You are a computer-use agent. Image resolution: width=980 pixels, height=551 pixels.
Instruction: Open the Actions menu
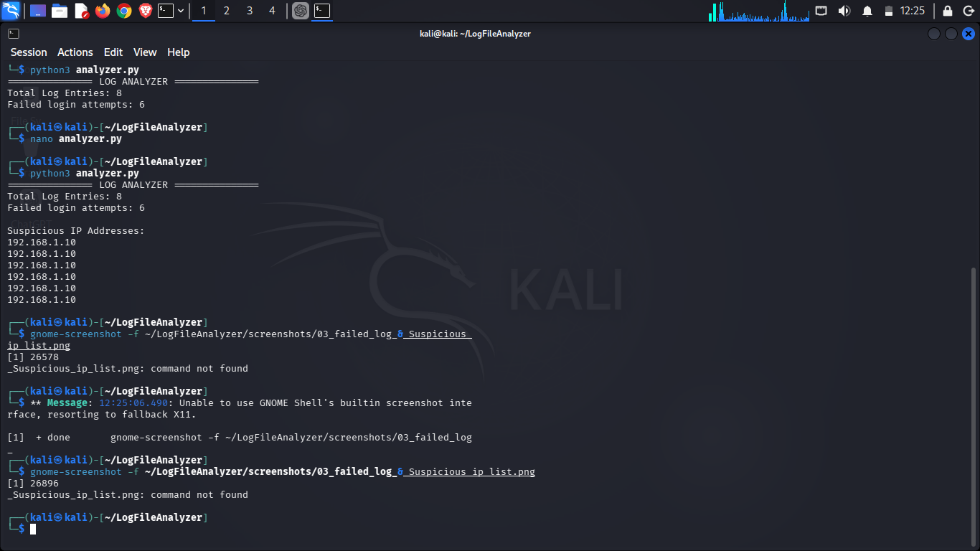pyautogui.click(x=75, y=52)
